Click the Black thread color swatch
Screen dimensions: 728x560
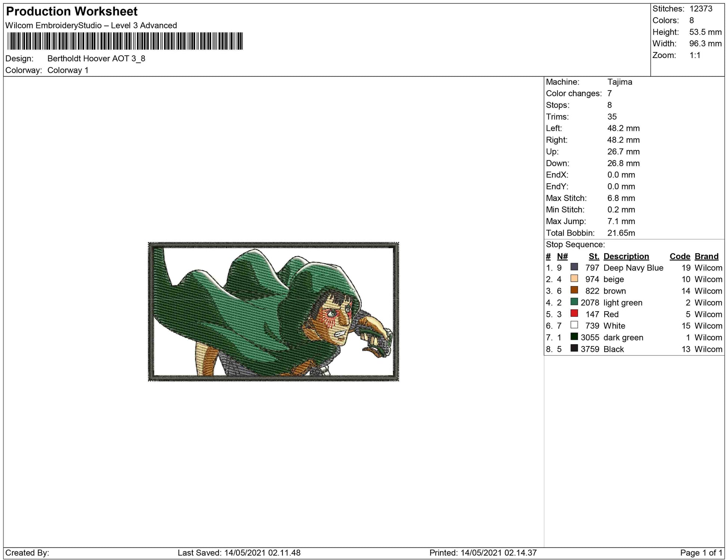574,348
